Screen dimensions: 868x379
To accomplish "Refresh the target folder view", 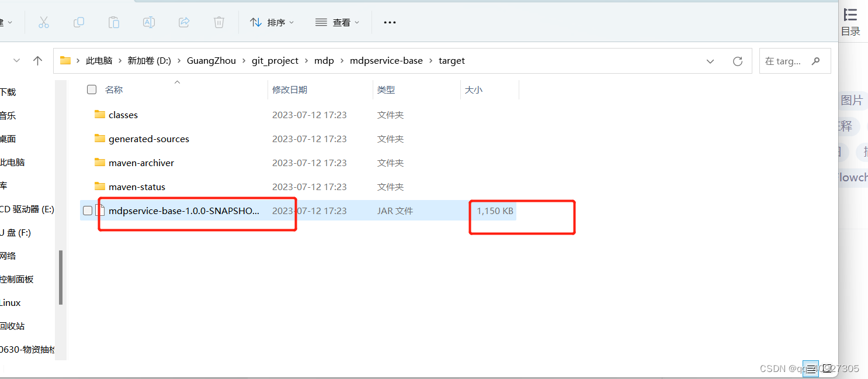I will (x=737, y=60).
